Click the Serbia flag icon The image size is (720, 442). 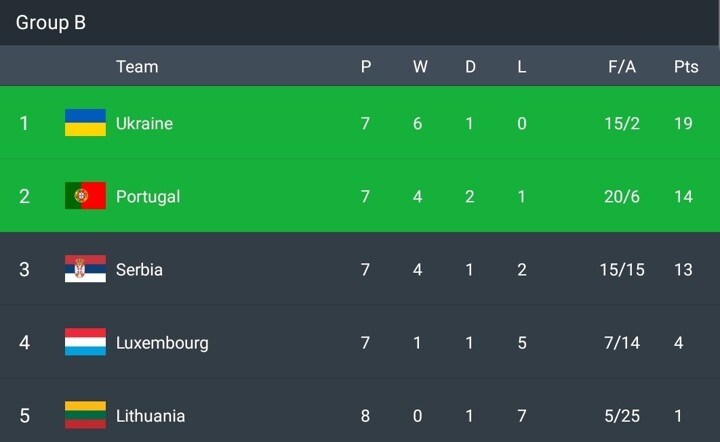pos(85,269)
